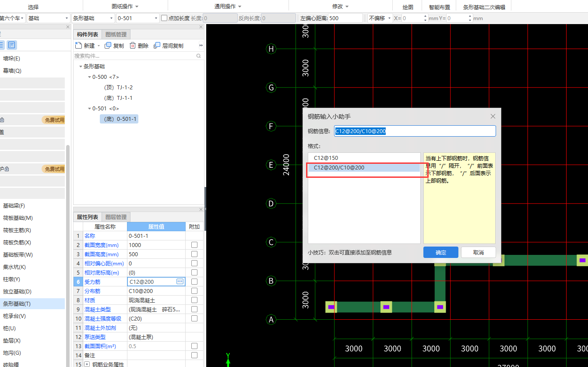Close the left navigation panel
Image resolution: width=588 pixels, height=367 pixels.
point(68,27)
